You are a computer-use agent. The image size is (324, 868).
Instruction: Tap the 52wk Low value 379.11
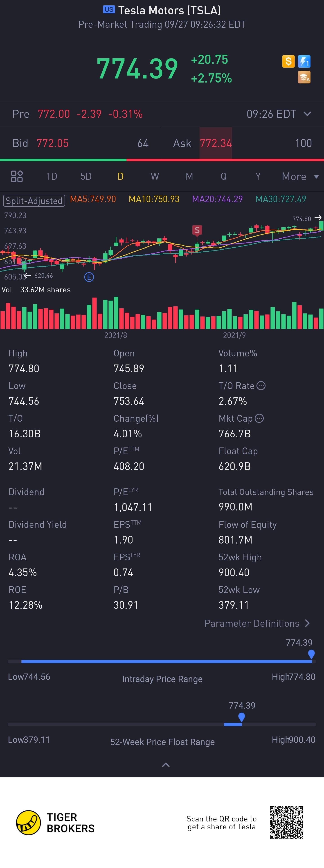(x=234, y=605)
